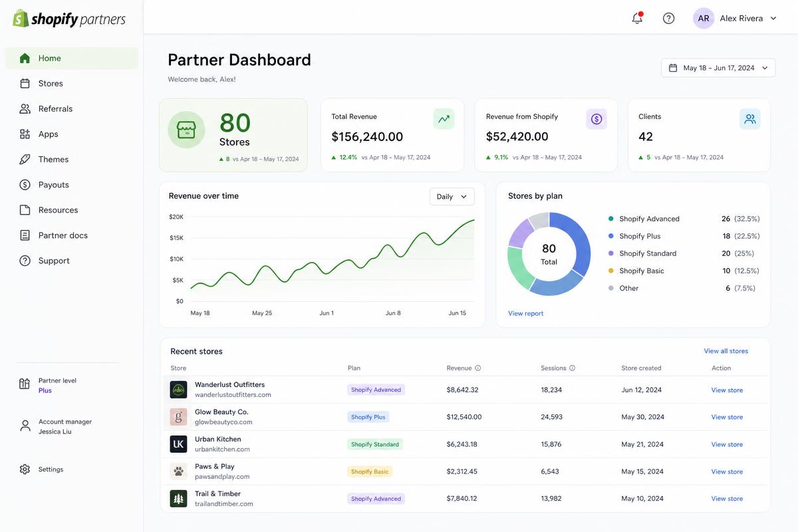Click the Shopify Basic badge for Paws & Play
798x532 pixels.
(370, 471)
